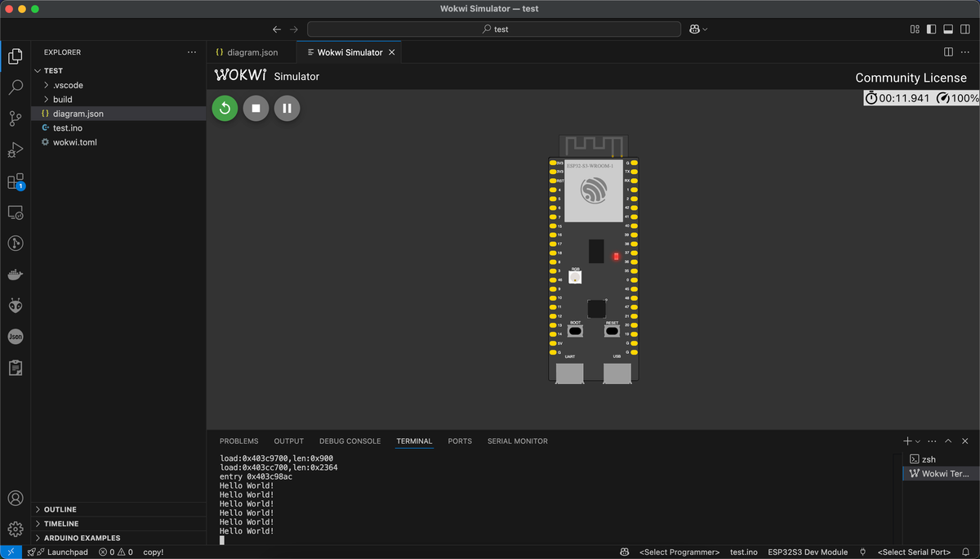Click ESP32S3 Dev Module in status bar

(x=808, y=552)
